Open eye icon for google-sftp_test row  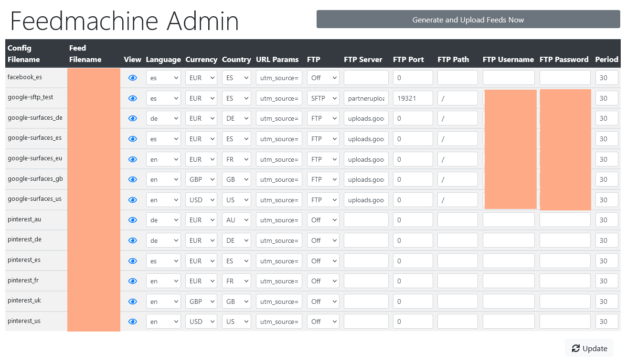click(x=133, y=98)
